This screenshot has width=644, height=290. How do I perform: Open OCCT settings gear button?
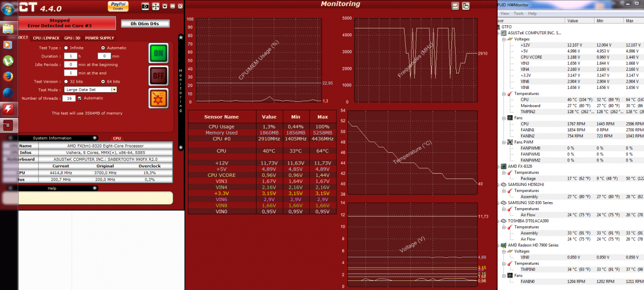click(158, 98)
